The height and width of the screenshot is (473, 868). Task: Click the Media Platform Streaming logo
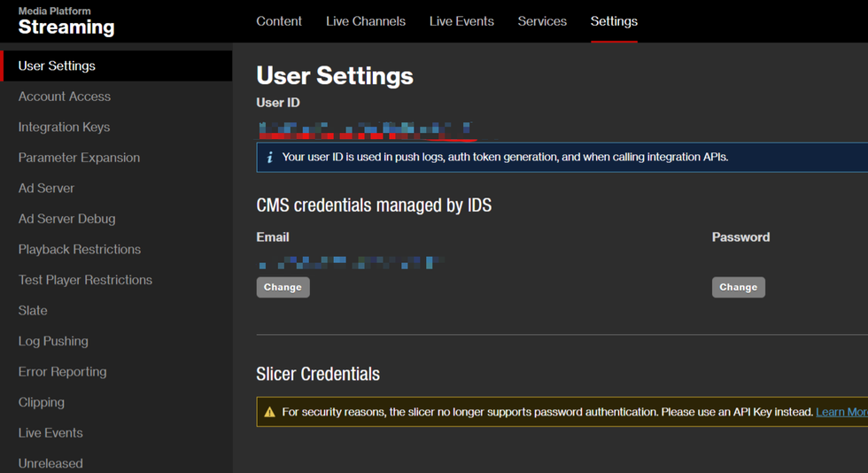pyautogui.click(x=66, y=21)
